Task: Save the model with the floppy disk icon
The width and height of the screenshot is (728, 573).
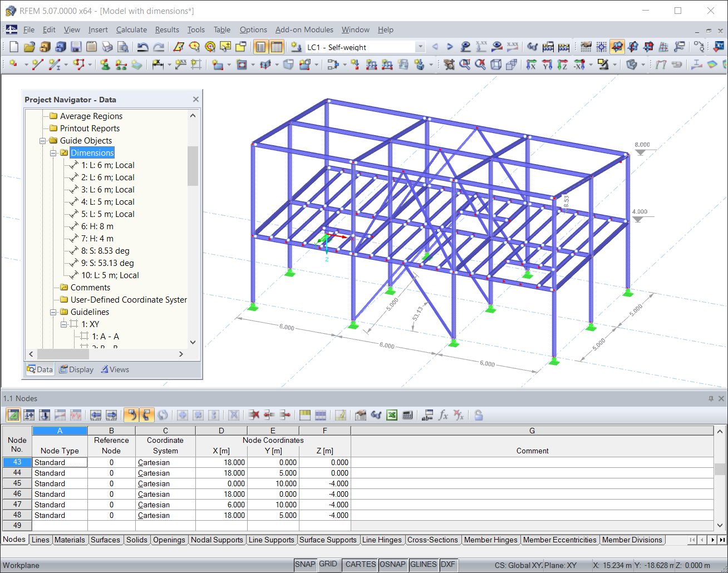Action: (x=76, y=47)
